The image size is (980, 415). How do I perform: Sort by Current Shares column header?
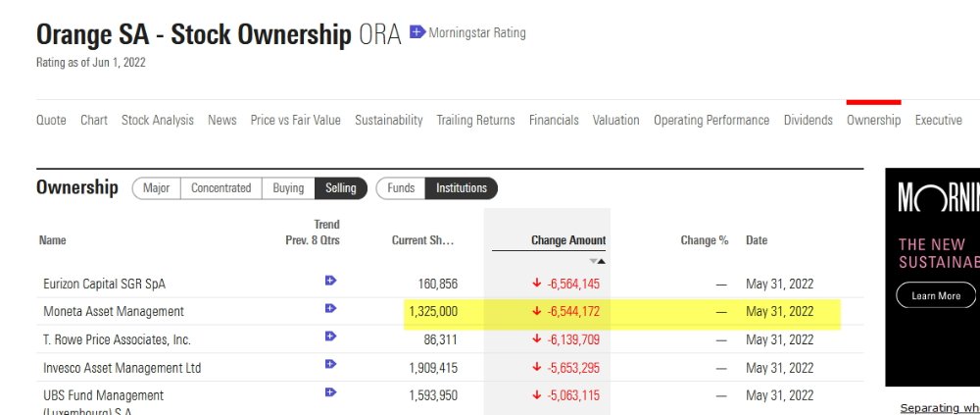pyautogui.click(x=423, y=240)
